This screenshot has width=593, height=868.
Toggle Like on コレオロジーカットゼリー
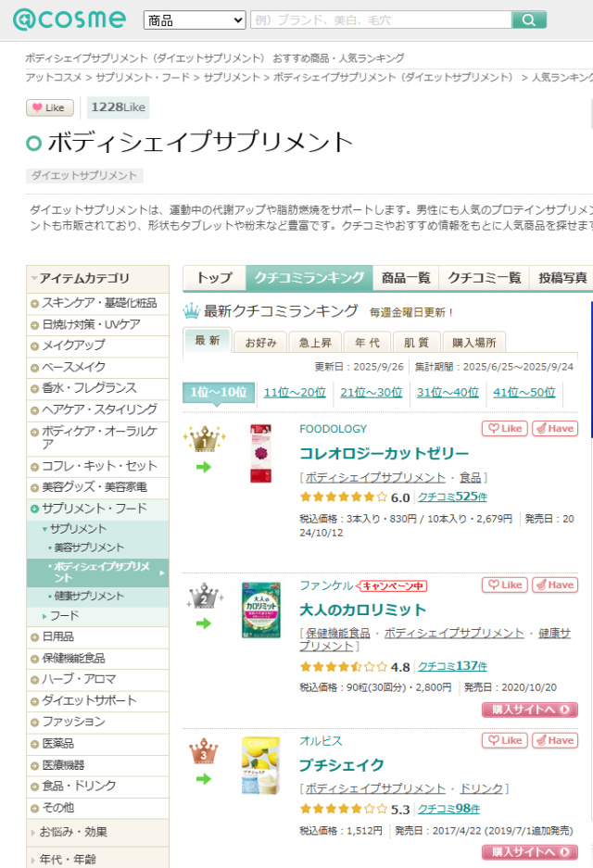[504, 429]
